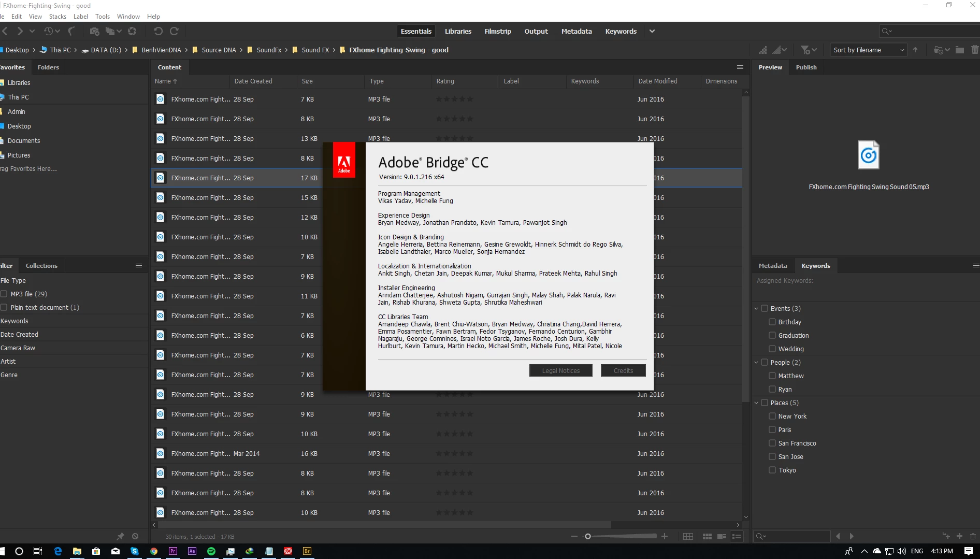Click content horizontal scrollbar
The height and width of the screenshot is (559, 980).
pyautogui.click(x=383, y=525)
